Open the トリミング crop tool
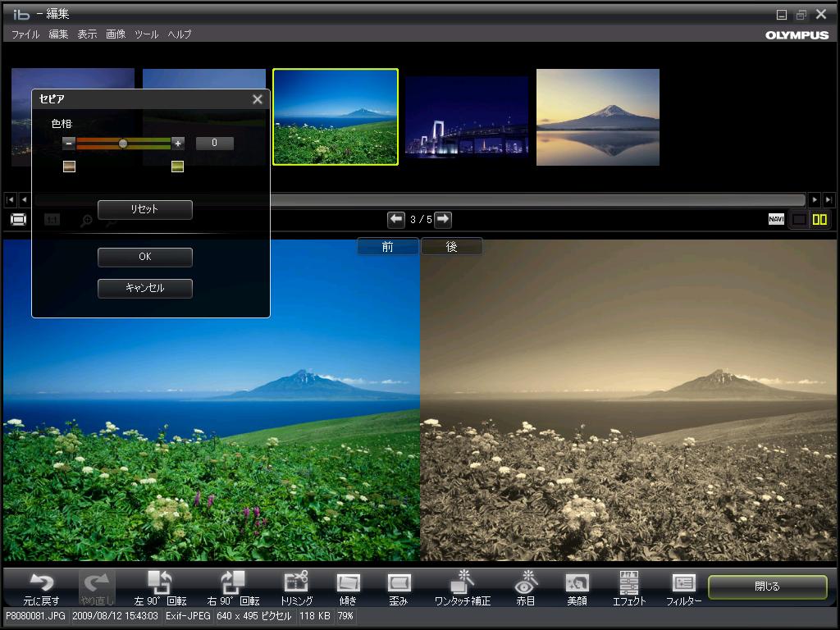Image resolution: width=840 pixels, height=630 pixels. [296, 587]
